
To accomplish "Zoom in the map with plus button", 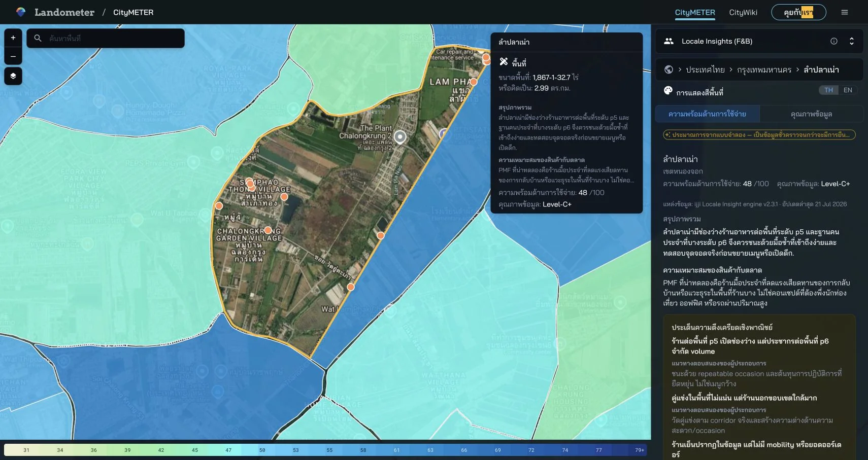I will point(13,38).
